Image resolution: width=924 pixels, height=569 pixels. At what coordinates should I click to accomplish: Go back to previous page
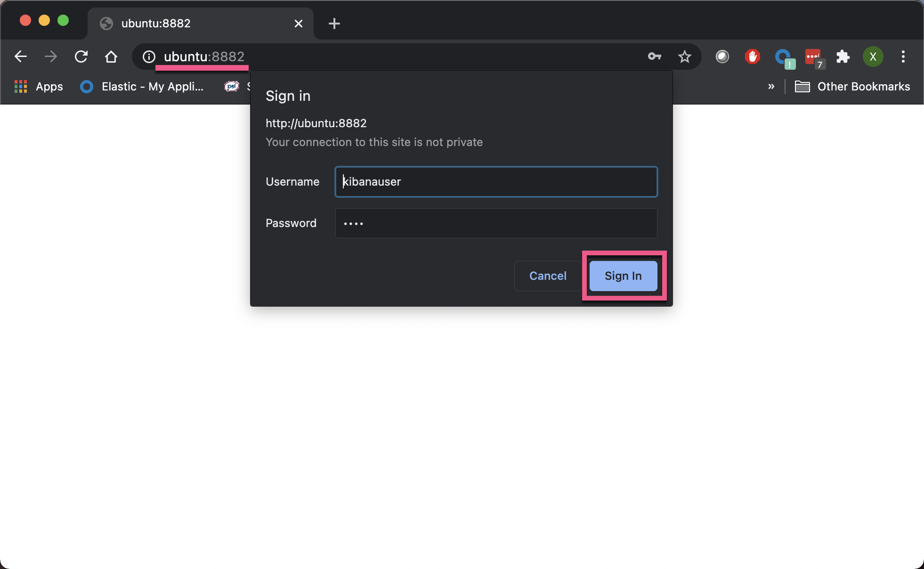click(21, 57)
